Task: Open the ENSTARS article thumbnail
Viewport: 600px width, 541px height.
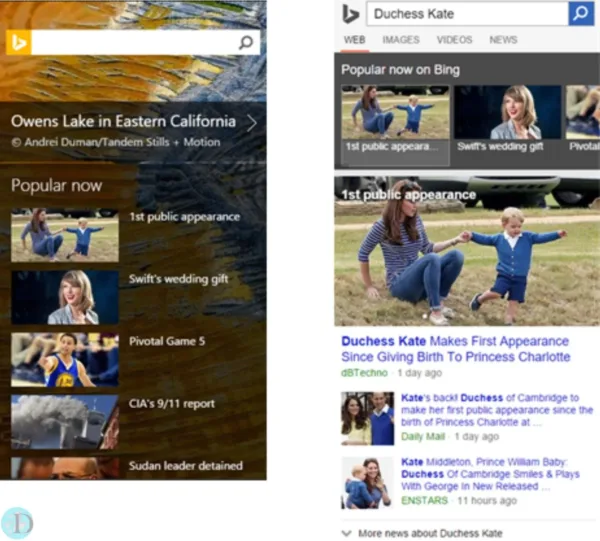Action: 367,483
